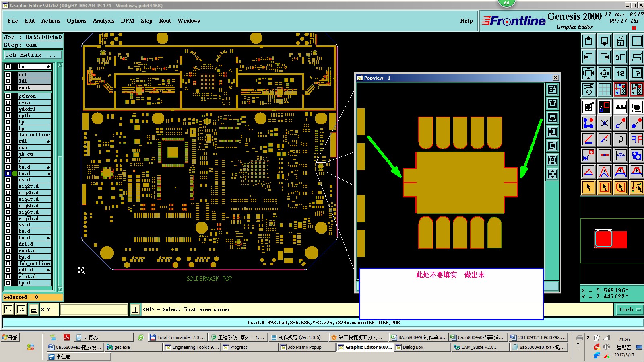Open the question mark help icon
The width and height of the screenshot is (644, 362).
[636, 73]
